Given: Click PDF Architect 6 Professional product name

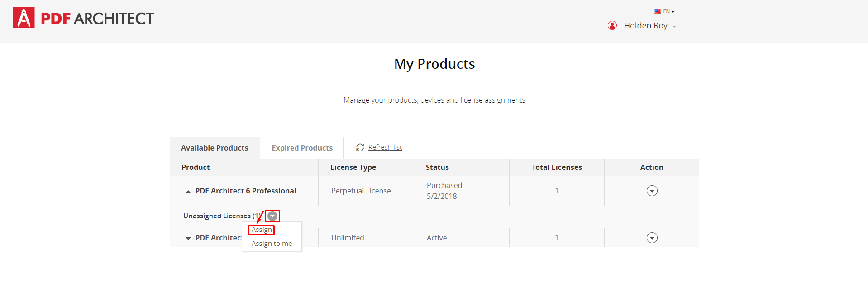Looking at the screenshot, I should [246, 191].
